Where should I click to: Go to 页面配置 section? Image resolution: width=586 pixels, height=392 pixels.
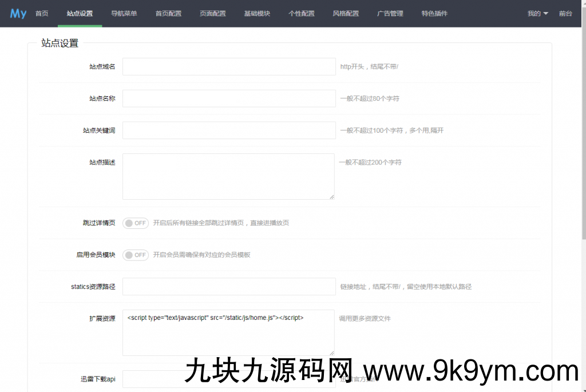[213, 13]
